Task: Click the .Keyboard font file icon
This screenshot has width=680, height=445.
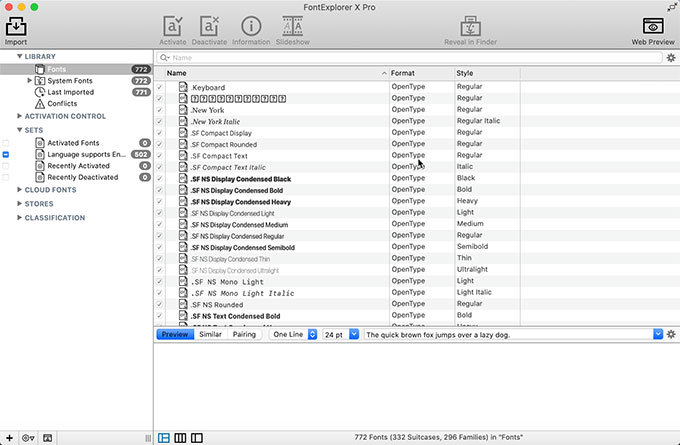Action: click(x=183, y=87)
